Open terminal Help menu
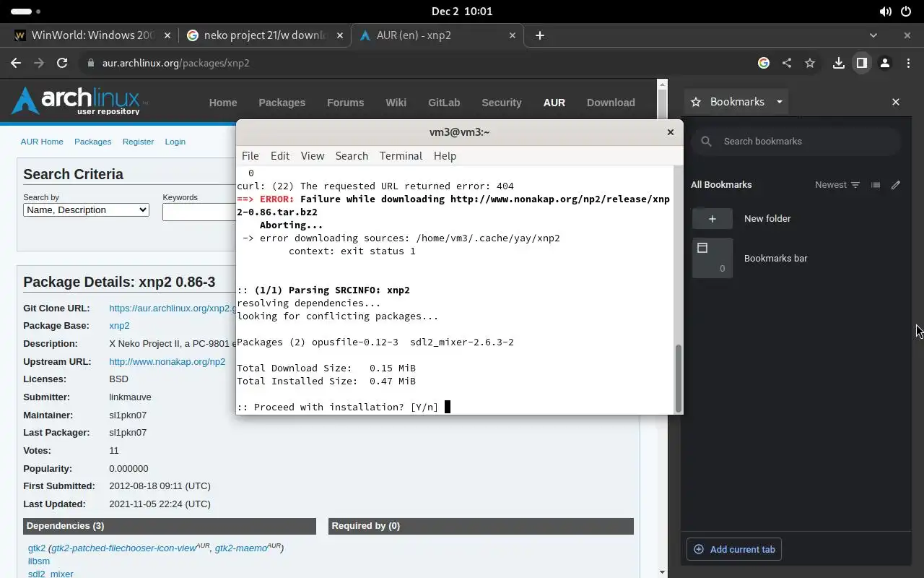Viewport: 924px width, 578px height. tap(445, 155)
